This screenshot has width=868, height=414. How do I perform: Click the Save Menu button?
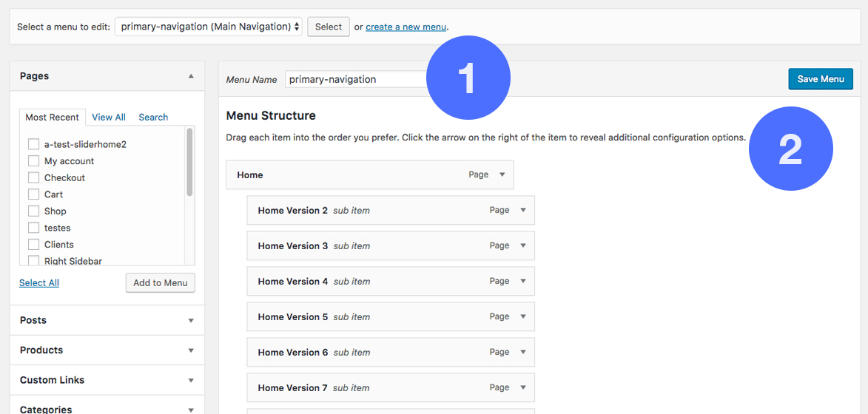(820, 79)
